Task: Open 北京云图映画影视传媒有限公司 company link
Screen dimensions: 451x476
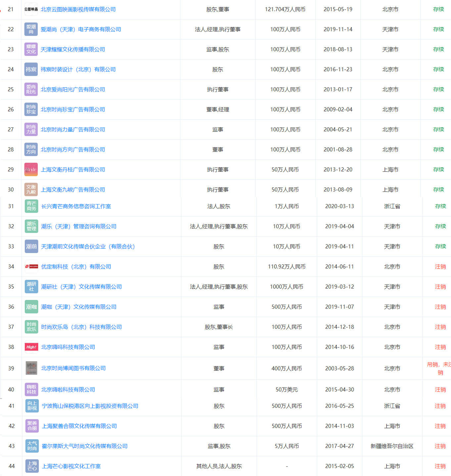Action: pos(78,10)
